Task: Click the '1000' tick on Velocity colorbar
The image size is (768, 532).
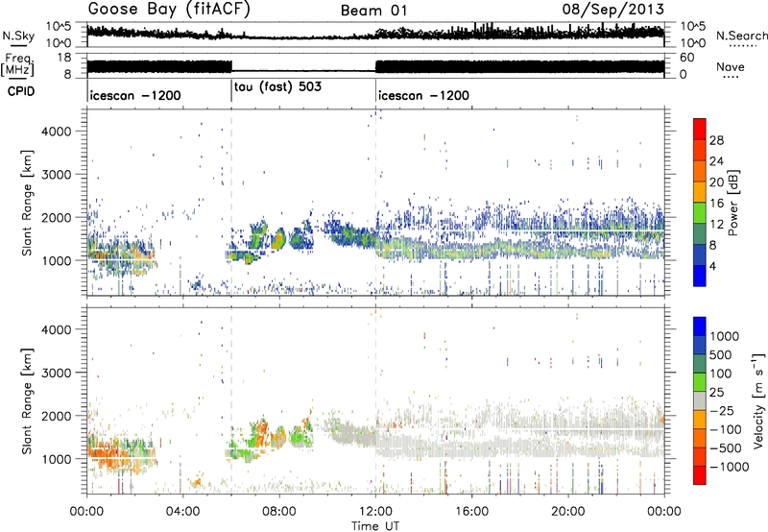Action: point(725,336)
